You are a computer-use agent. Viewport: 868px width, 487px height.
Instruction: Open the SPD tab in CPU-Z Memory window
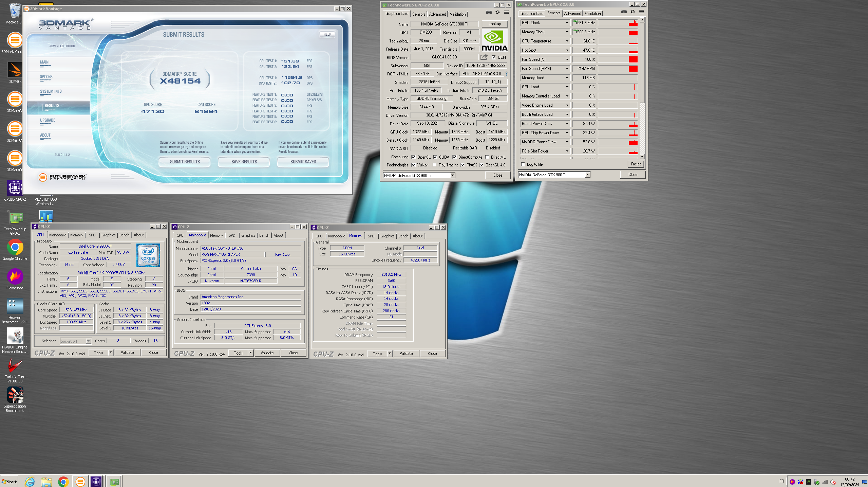click(x=371, y=236)
